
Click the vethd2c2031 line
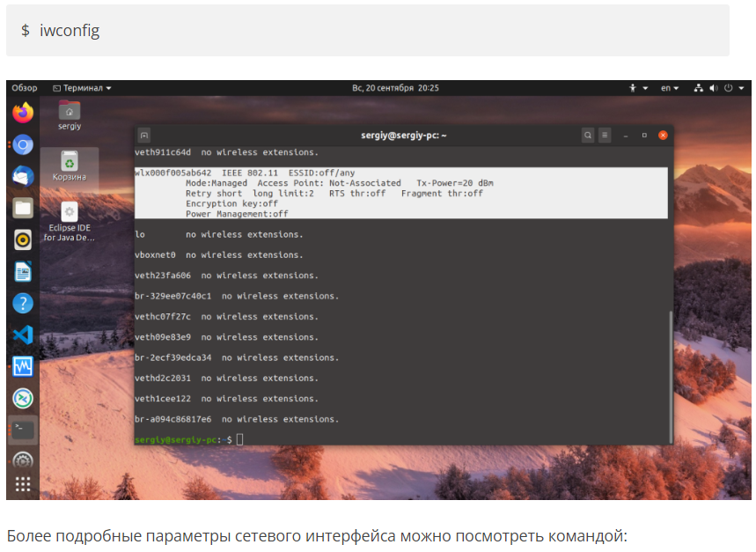click(x=226, y=379)
